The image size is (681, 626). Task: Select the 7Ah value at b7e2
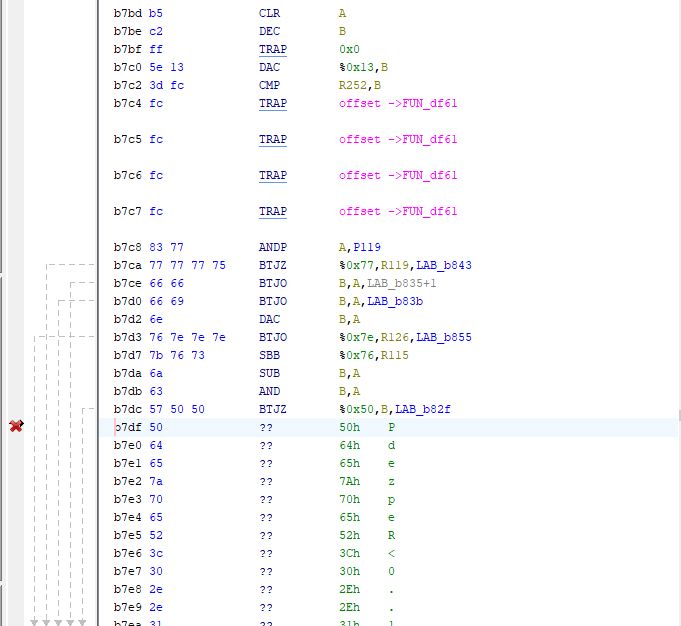point(349,481)
